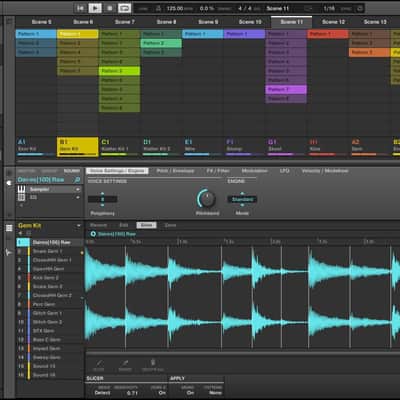This screenshot has height=400, width=400.
Task: Click the 0.0 % swing value
Action: (x=207, y=8)
